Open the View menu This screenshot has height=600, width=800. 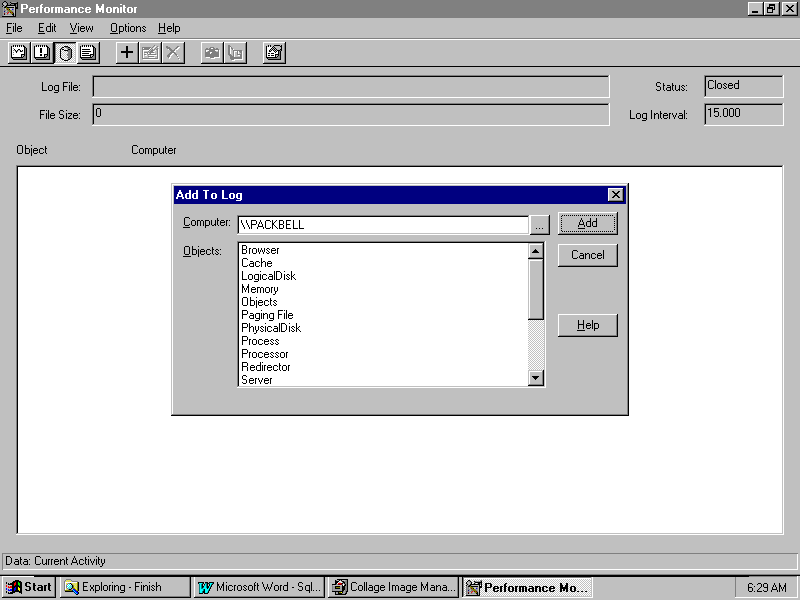(x=81, y=28)
